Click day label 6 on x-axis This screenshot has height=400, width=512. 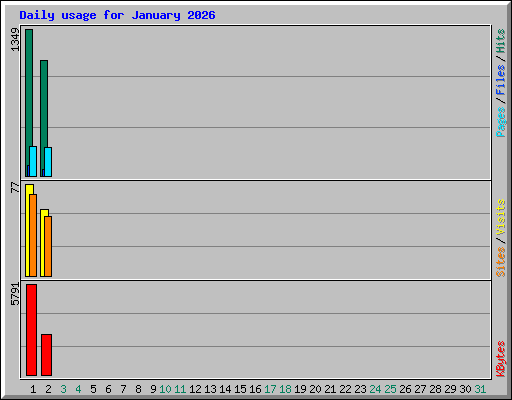108,389
